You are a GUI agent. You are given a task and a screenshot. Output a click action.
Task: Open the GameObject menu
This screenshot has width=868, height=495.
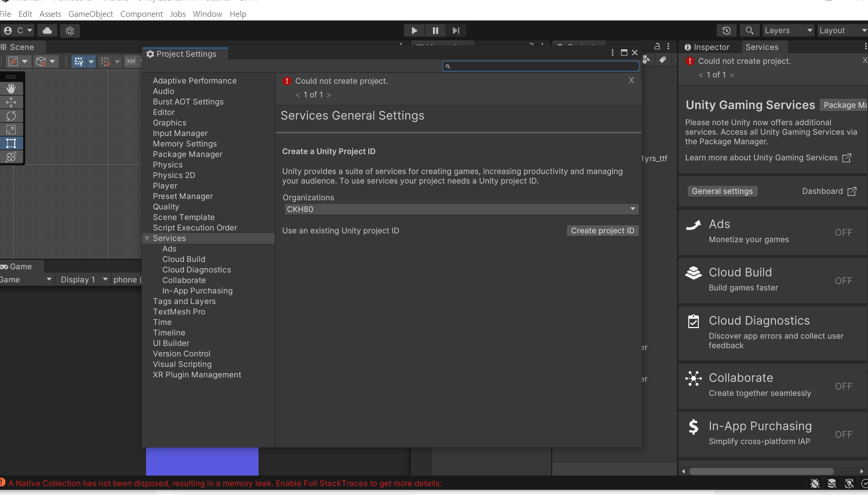[90, 14]
